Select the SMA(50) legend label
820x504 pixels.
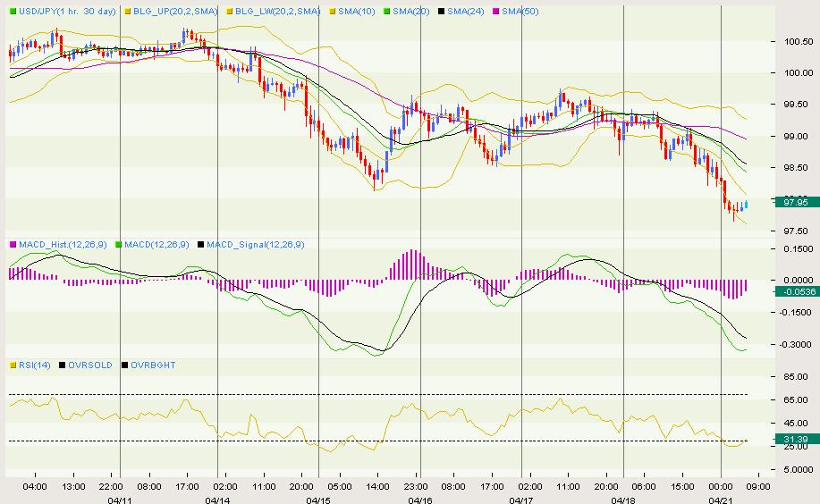(x=520, y=11)
